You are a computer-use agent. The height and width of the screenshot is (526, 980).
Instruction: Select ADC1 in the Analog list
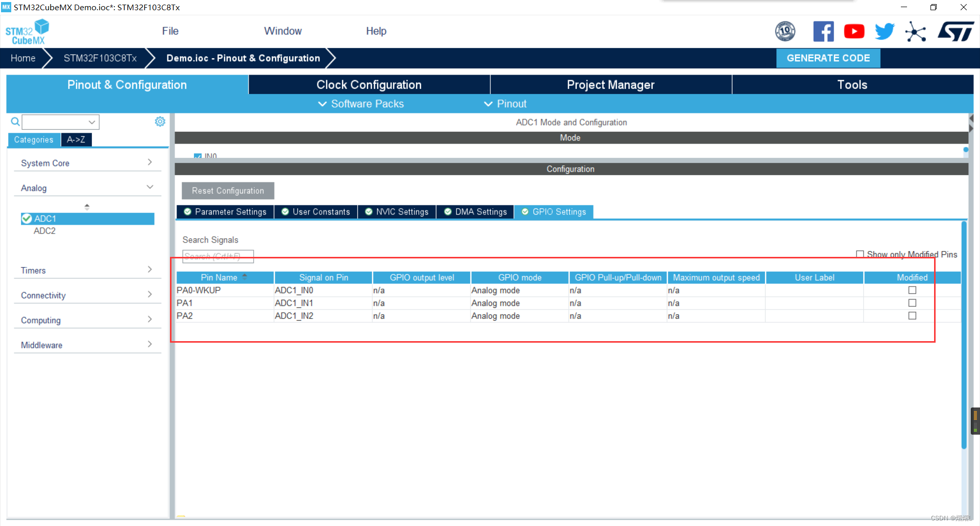[87, 219]
